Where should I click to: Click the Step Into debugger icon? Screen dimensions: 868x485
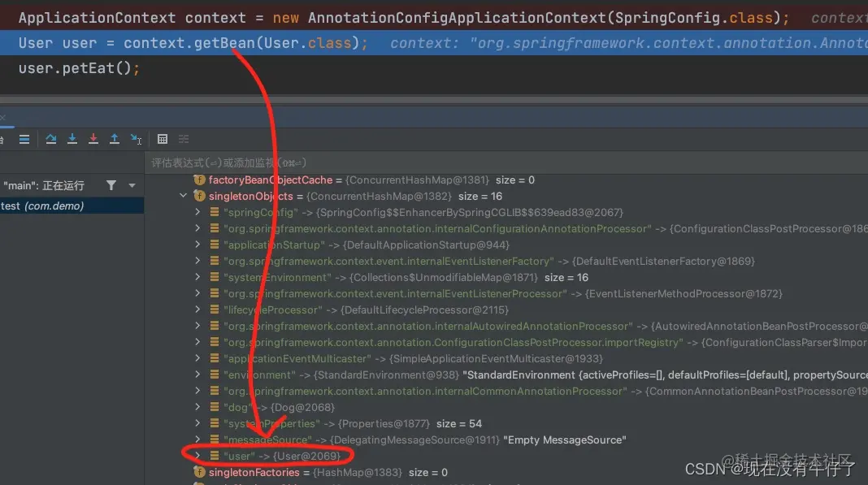point(72,139)
